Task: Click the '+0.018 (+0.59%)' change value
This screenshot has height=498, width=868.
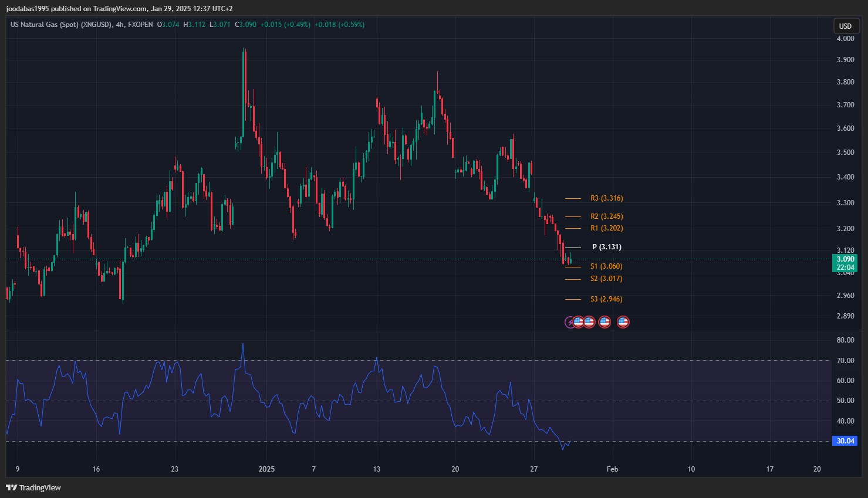Action: (340, 25)
